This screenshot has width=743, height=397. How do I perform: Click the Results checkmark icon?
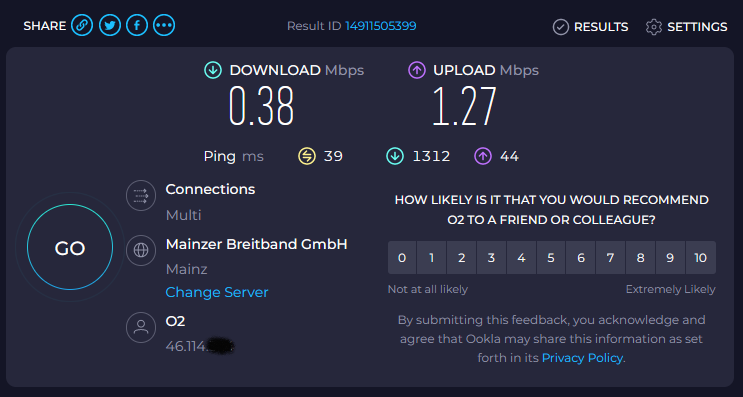(x=561, y=27)
